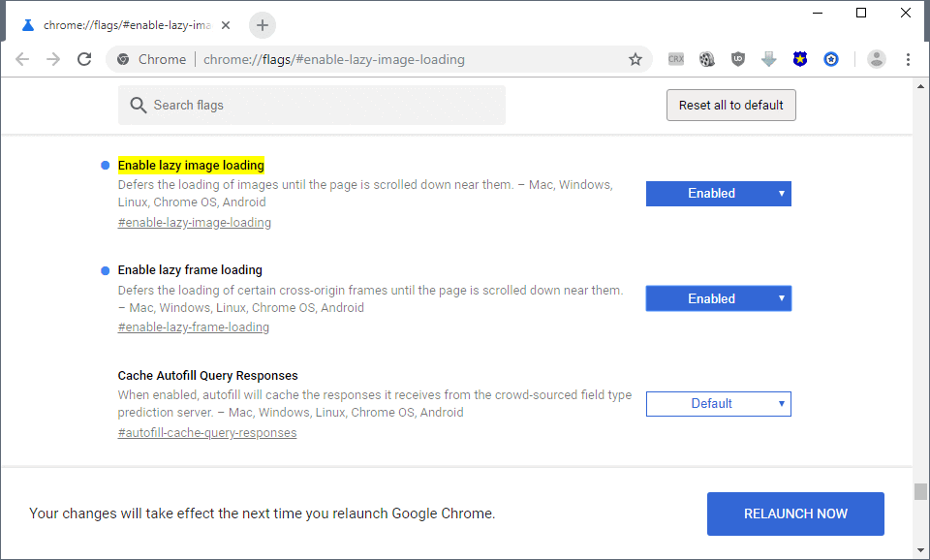Click the Chrome profile avatar icon
930x560 pixels.
(877, 59)
